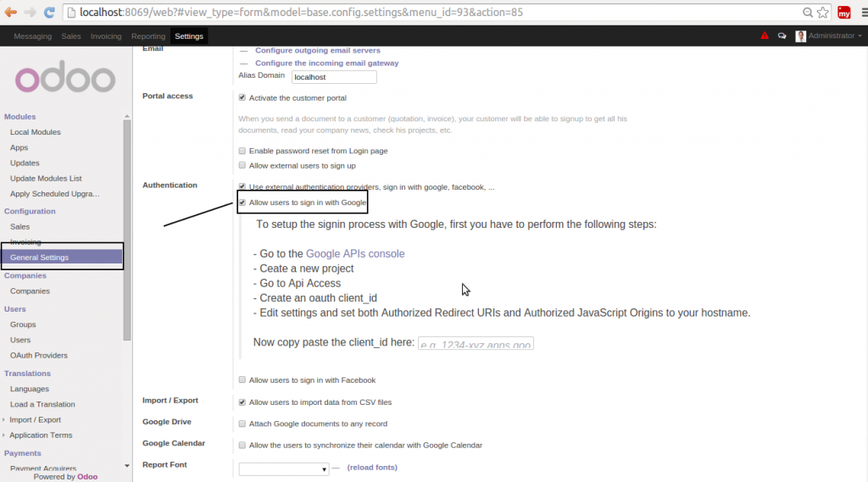Open Apps in the sidebar
The height and width of the screenshot is (482, 868).
point(19,147)
